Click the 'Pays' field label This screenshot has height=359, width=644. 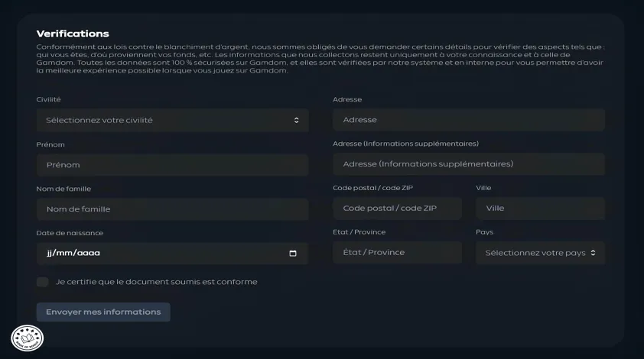point(485,231)
